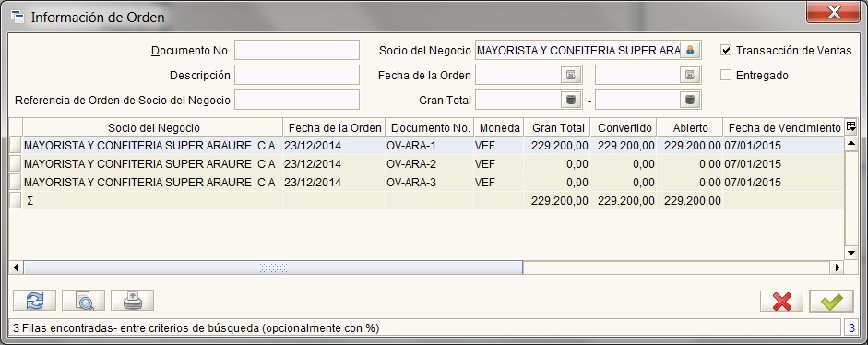Click end date Fecha de la Orden field

tap(637, 75)
